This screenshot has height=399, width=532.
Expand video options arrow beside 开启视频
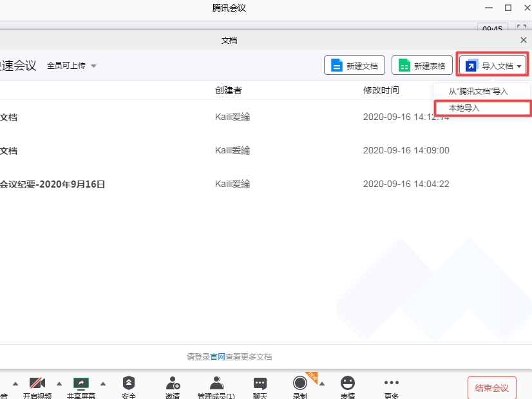pos(59,384)
